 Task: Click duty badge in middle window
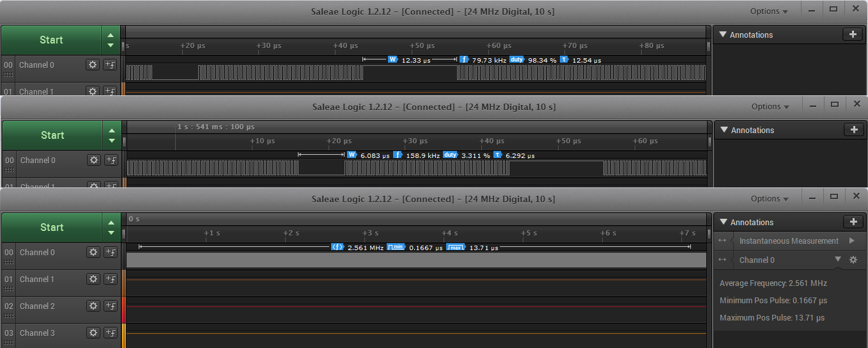click(451, 155)
